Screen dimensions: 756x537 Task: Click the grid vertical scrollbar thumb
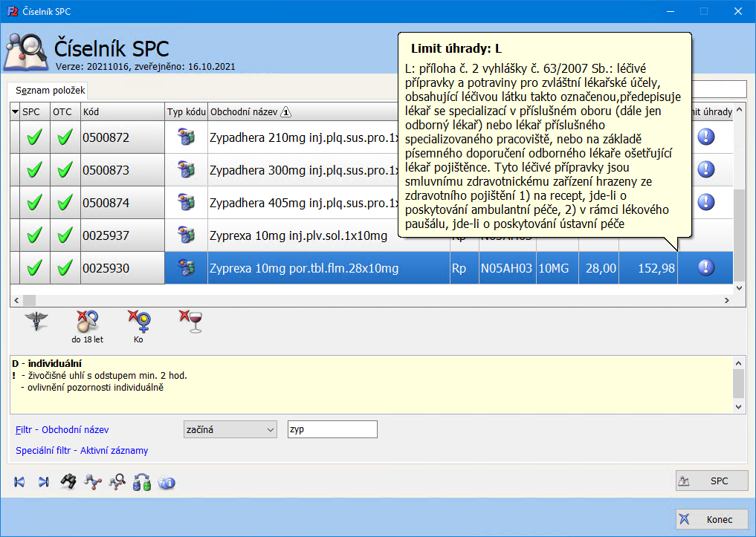[x=739, y=235]
